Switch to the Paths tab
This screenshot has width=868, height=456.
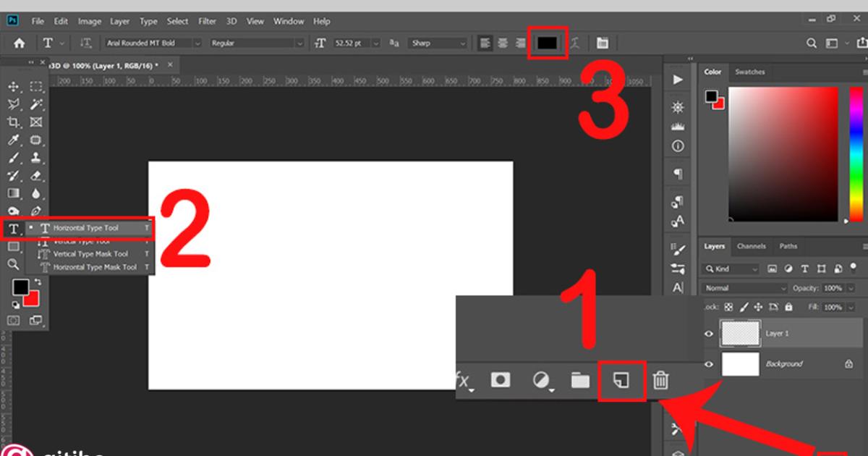(x=788, y=246)
